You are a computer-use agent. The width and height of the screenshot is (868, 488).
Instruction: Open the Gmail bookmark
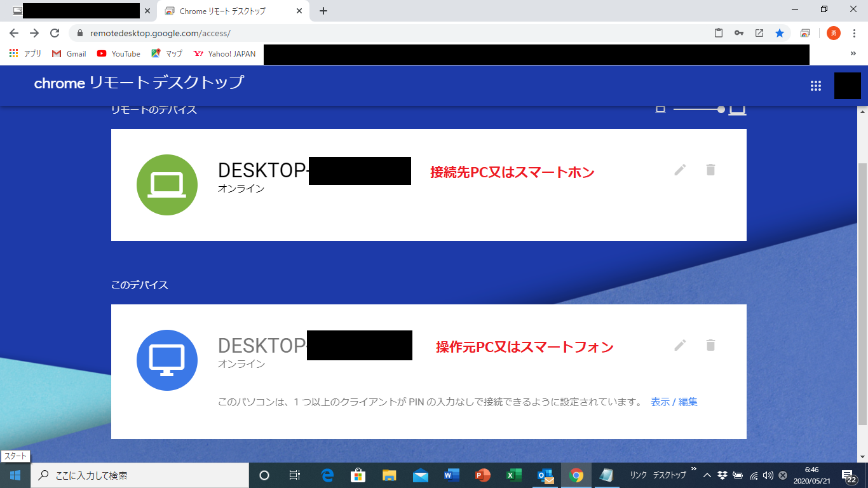pyautogui.click(x=69, y=54)
